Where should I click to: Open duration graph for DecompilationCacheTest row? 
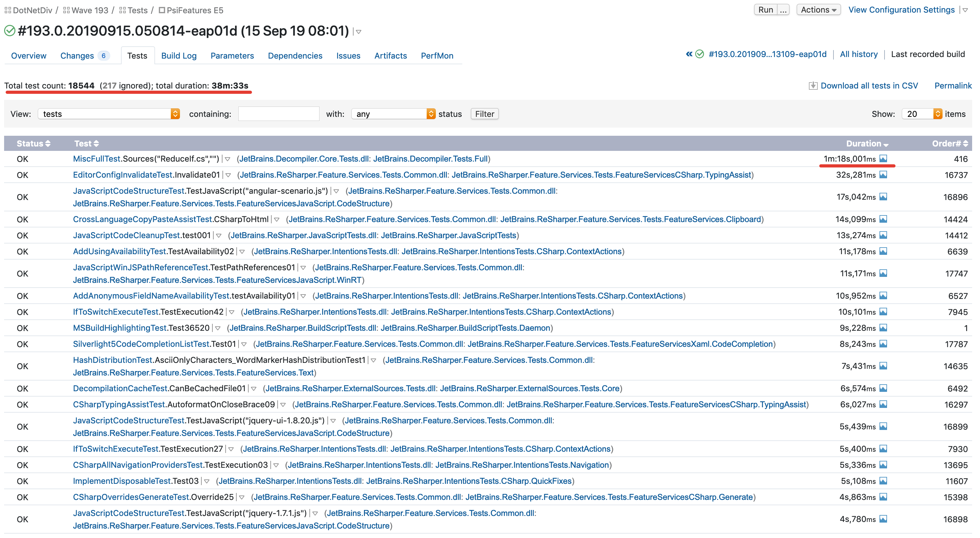click(x=883, y=388)
